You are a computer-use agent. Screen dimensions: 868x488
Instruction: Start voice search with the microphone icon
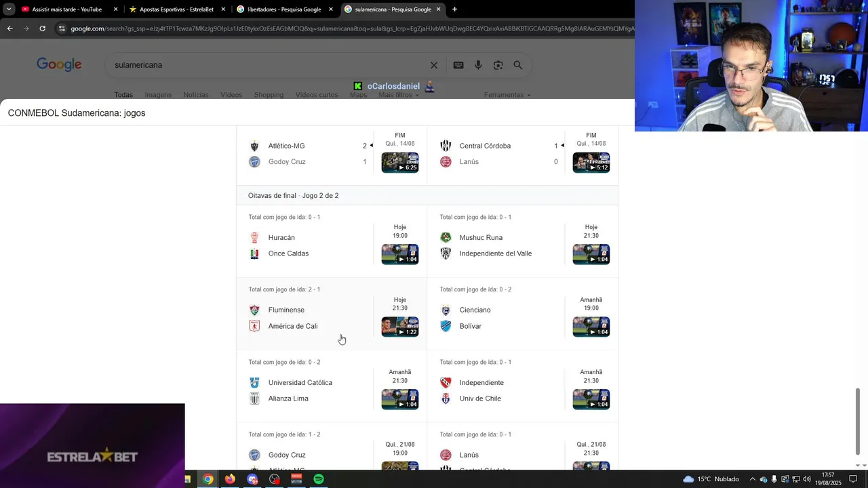click(x=478, y=65)
